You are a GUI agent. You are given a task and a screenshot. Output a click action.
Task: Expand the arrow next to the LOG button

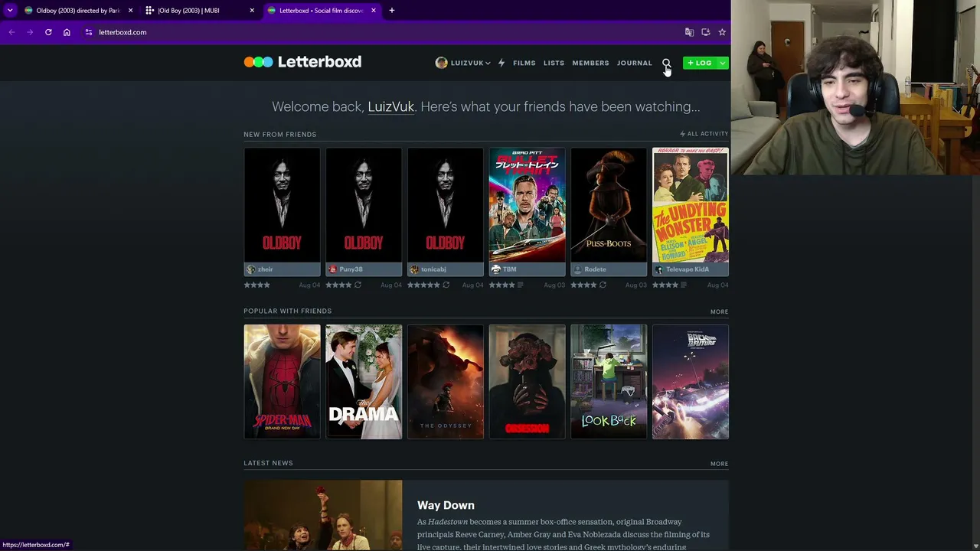click(x=722, y=63)
